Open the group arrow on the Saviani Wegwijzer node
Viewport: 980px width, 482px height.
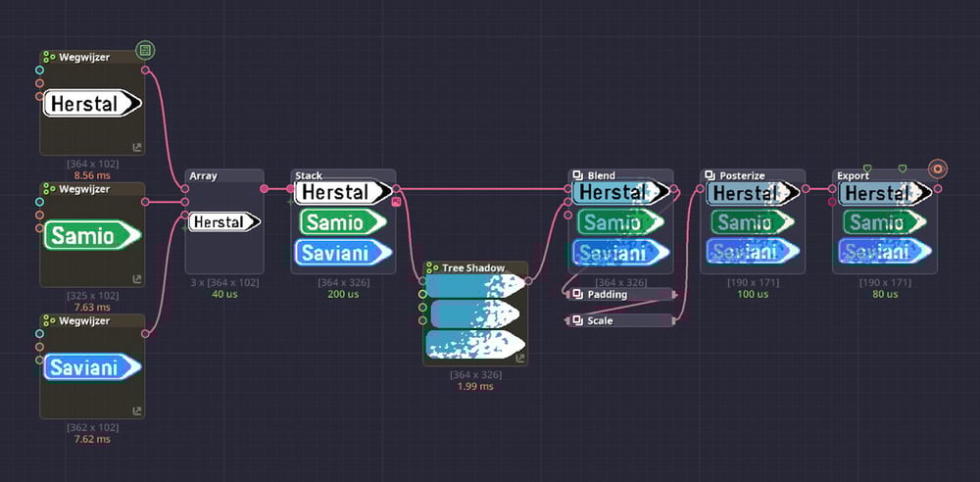[137, 411]
